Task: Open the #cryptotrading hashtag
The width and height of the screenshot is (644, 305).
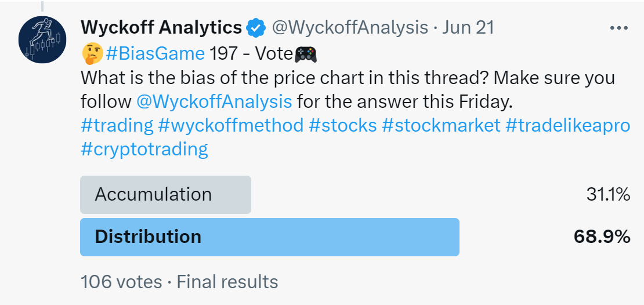Action: 144,149
